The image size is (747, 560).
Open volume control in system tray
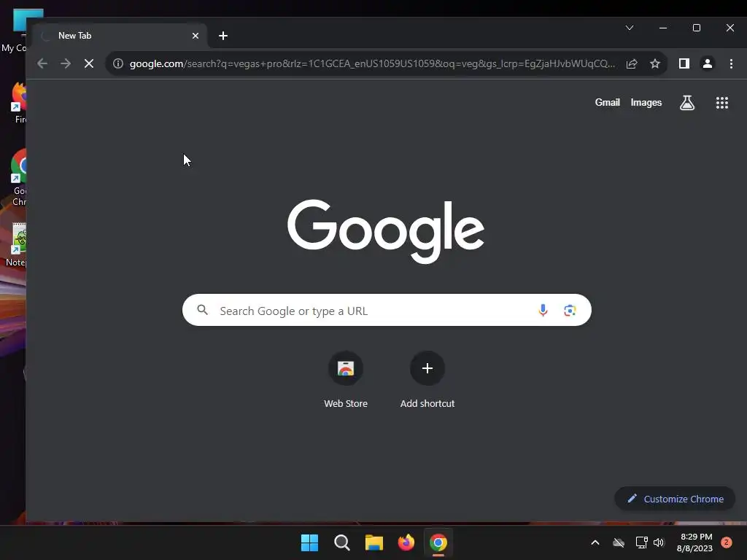point(659,542)
